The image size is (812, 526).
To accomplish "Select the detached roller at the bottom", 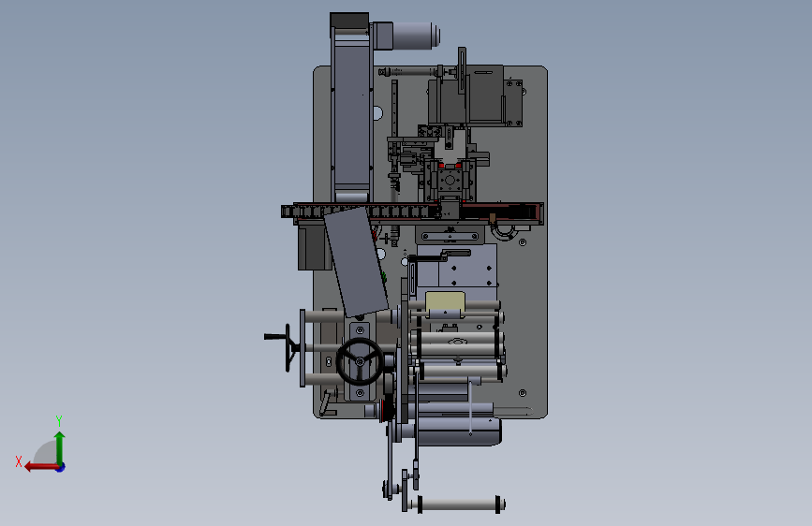I will pos(460,504).
